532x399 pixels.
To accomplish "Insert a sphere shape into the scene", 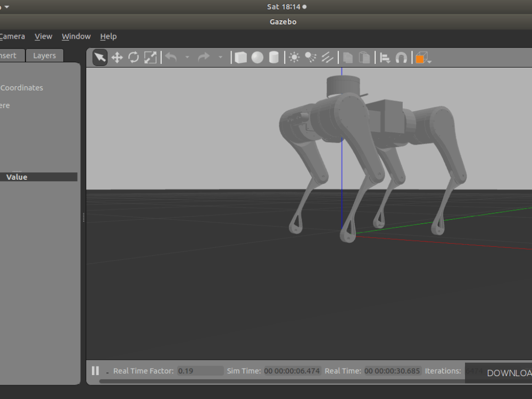I will pyautogui.click(x=257, y=57).
